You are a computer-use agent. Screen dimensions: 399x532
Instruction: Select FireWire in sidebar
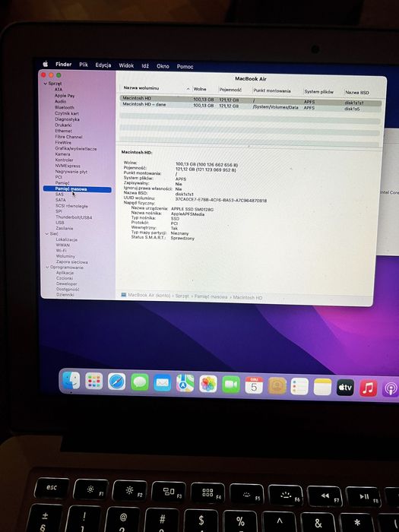[63, 143]
